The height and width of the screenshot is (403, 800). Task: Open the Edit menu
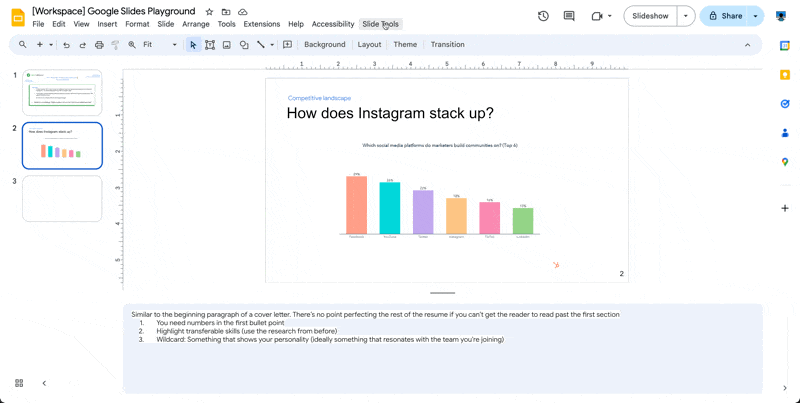[59, 24]
